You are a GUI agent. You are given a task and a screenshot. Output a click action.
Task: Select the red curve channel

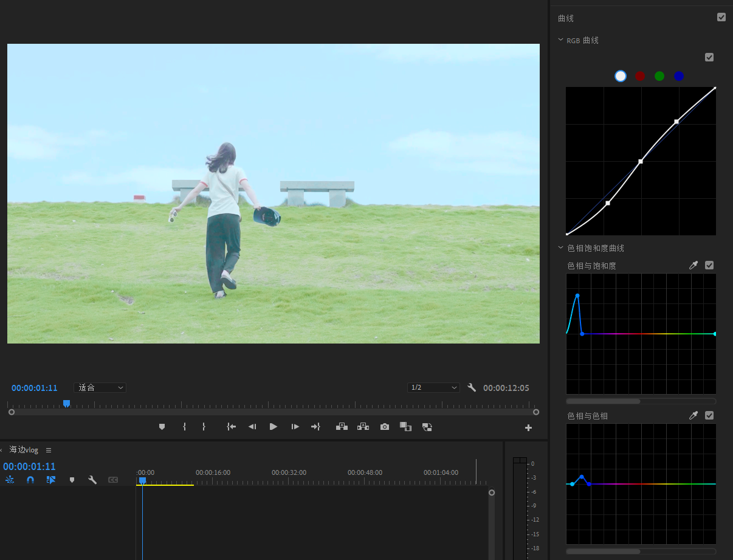(x=640, y=76)
